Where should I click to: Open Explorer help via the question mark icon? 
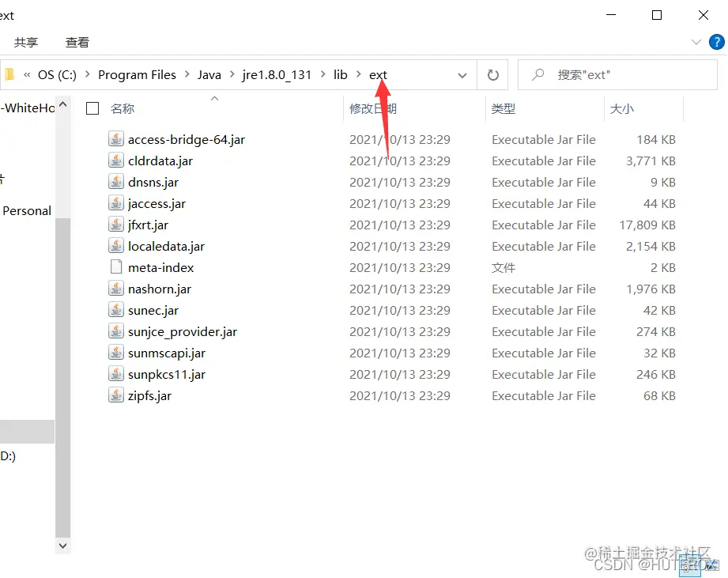tap(715, 42)
